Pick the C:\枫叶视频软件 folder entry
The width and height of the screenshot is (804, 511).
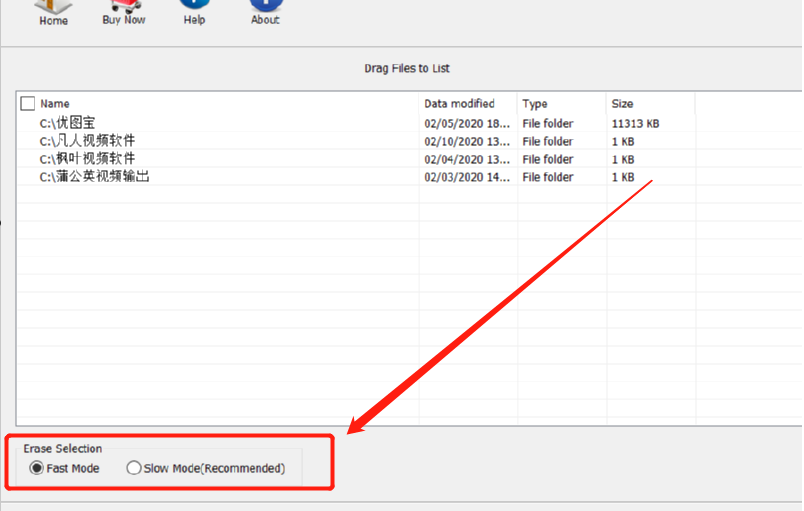tap(87, 159)
